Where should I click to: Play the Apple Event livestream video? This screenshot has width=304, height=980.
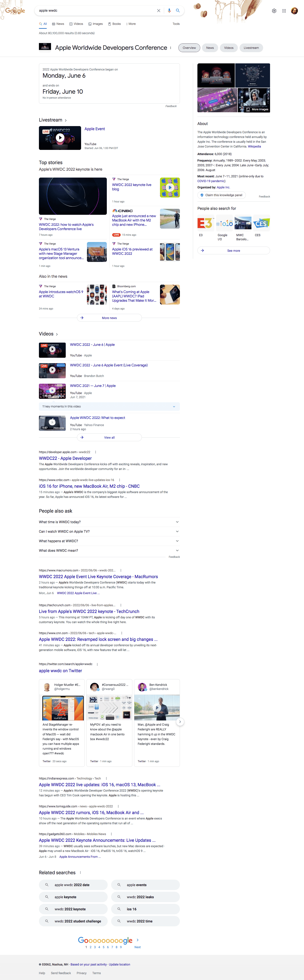(x=60, y=138)
